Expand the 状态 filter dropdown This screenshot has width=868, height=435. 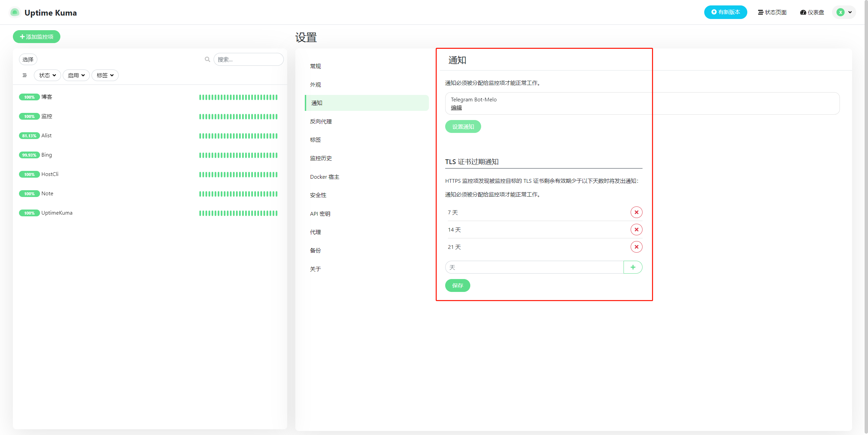click(x=47, y=75)
